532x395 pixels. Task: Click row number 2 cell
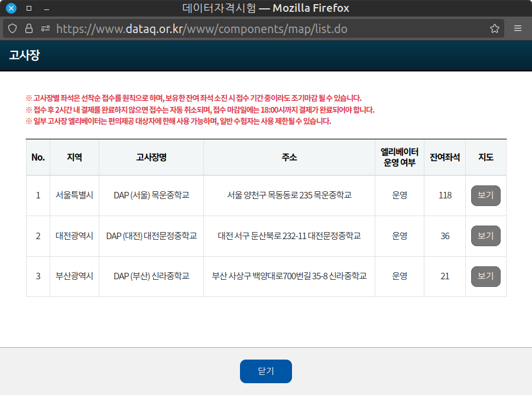coord(38,236)
